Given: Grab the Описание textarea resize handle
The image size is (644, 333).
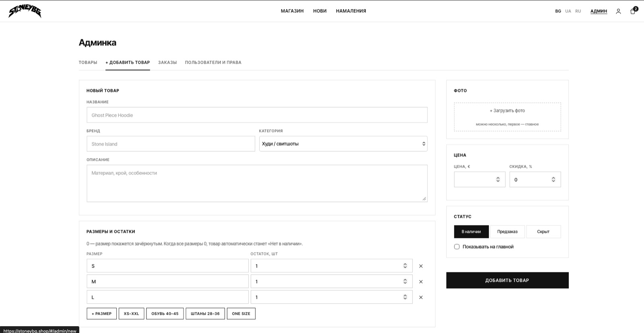Looking at the screenshot, I should point(424,199).
